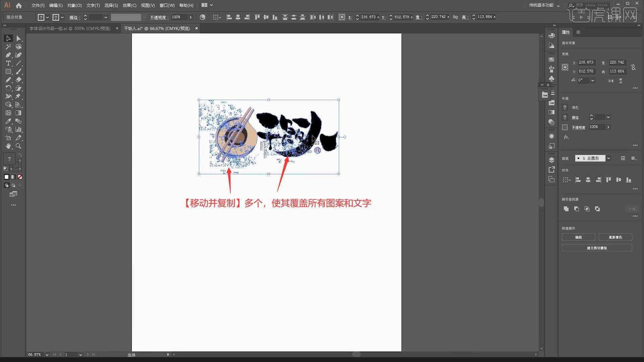Screen dimensions: 644x362
Task: Enable opacity percentage toggle
Action: [x=609, y=127]
